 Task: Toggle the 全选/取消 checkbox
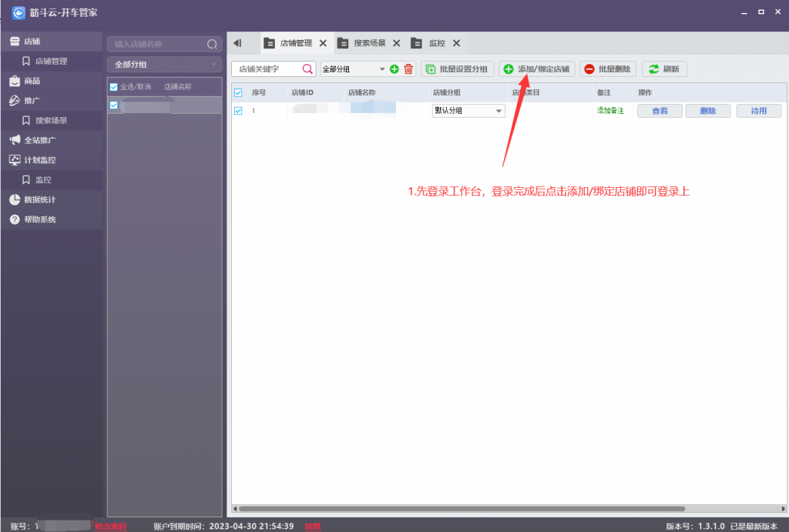pos(114,87)
